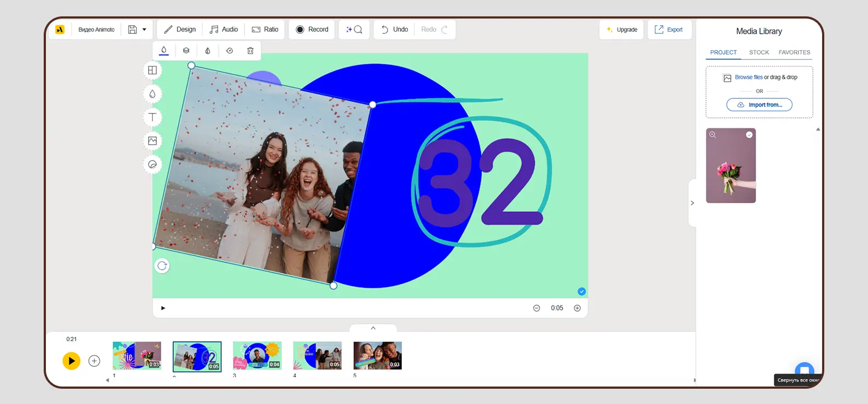Open the layers stack icon in image toolbar
The height and width of the screenshot is (404, 868).
[186, 51]
